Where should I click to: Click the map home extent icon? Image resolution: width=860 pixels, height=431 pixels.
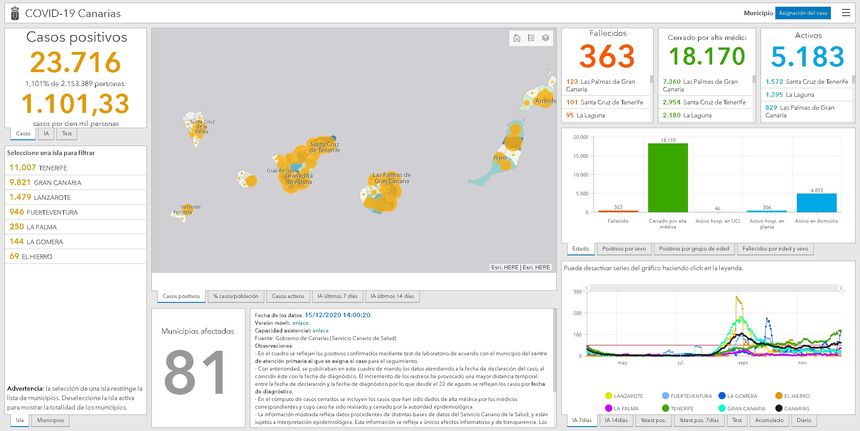[516, 38]
